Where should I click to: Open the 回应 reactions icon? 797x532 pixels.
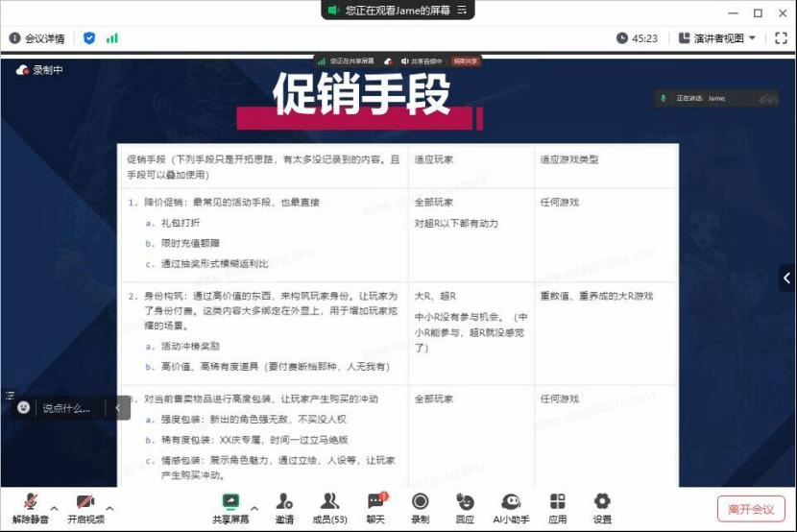(465, 506)
